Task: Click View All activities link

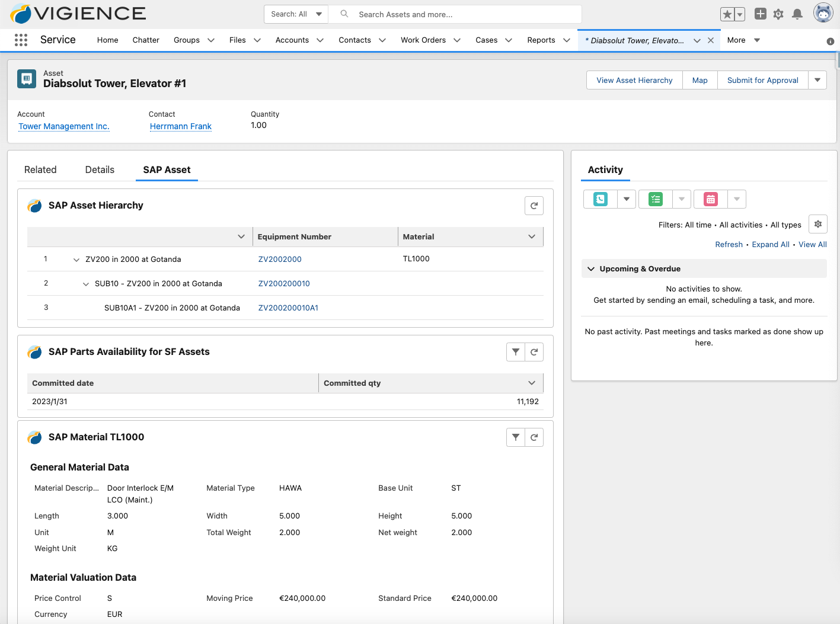Action: pyautogui.click(x=813, y=244)
